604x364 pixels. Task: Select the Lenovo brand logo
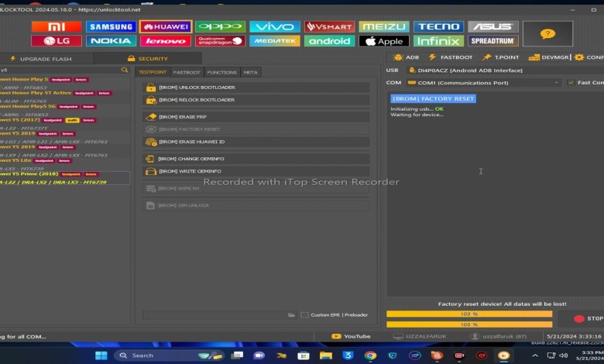pos(166,41)
